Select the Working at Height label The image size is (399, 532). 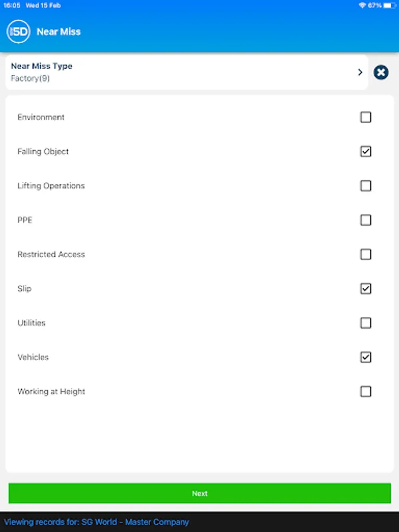pos(51,391)
